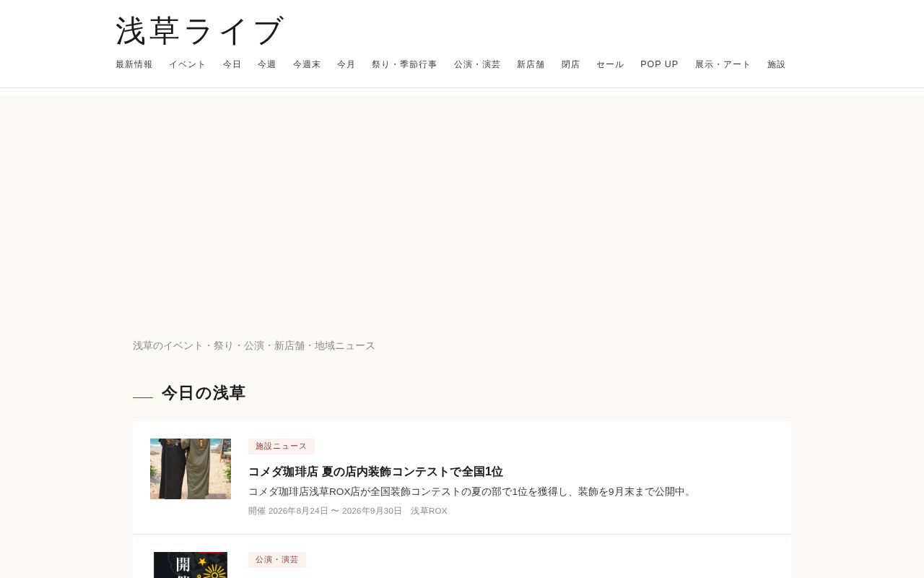Click the date text 2026年8月24日 〜 2026年9月30日
This screenshot has width=924, height=578.
(x=335, y=511)
